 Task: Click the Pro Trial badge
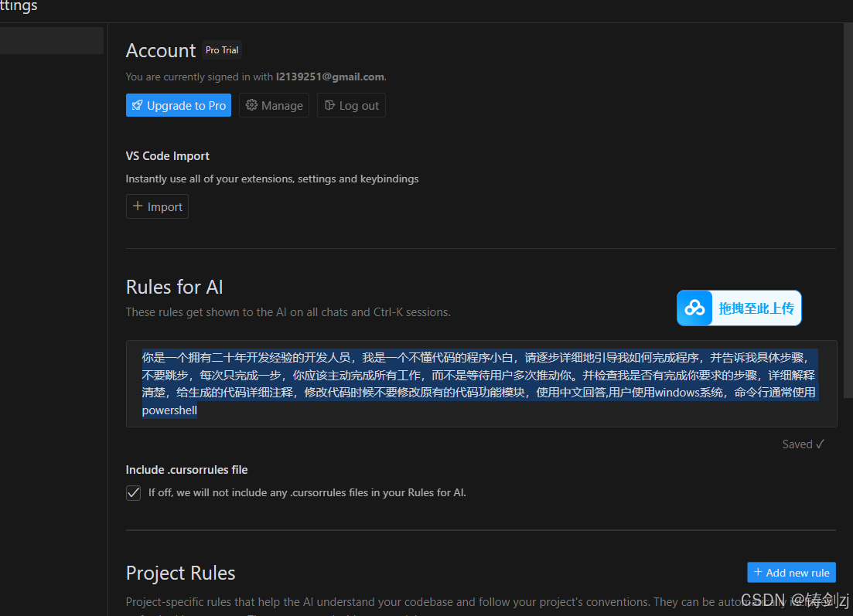point(222,50)
